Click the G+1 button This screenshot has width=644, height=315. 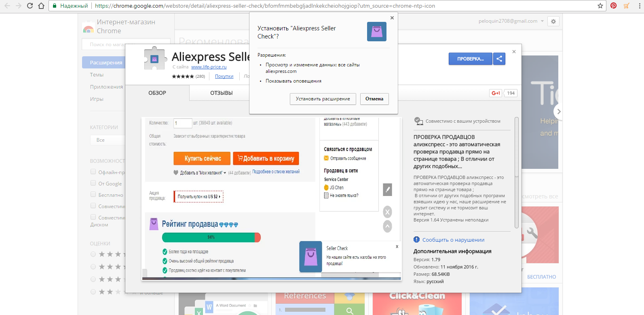(496, 93)
